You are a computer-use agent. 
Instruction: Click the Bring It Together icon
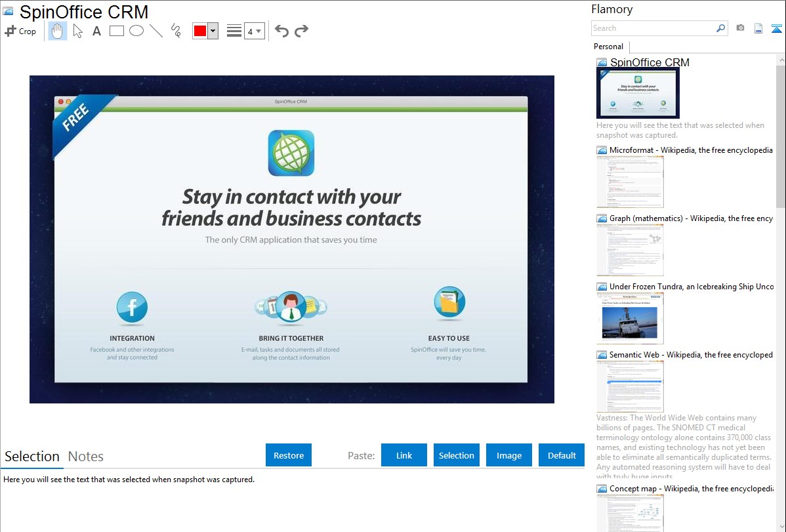click(x=291, y=306)
